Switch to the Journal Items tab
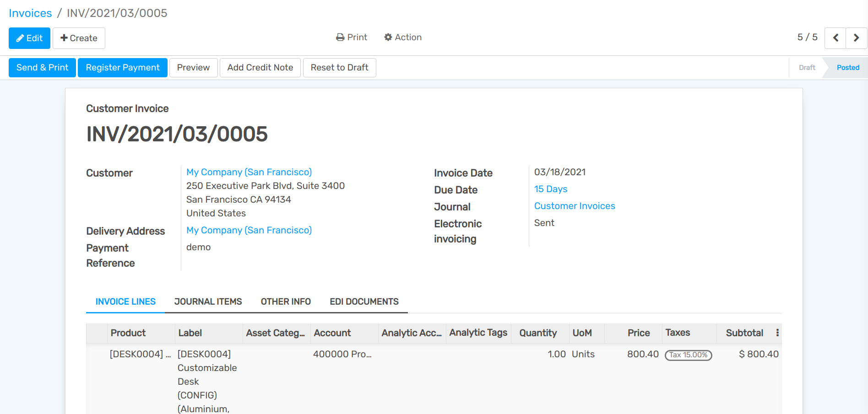 [208, 301]
